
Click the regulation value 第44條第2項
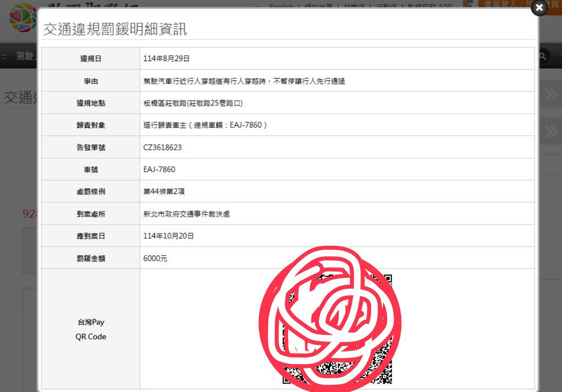[164, 191]
